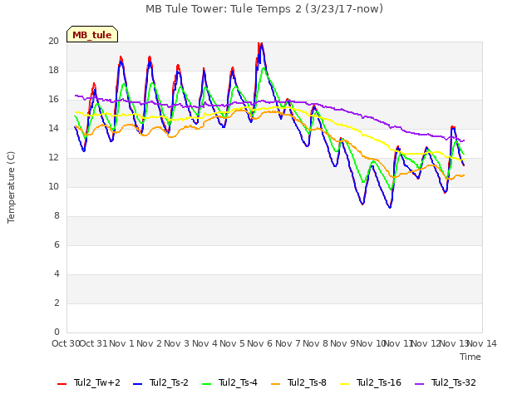Select the Tul2_Tw+2 legend label
Screen dimensions: 532x399
point(97,382)
